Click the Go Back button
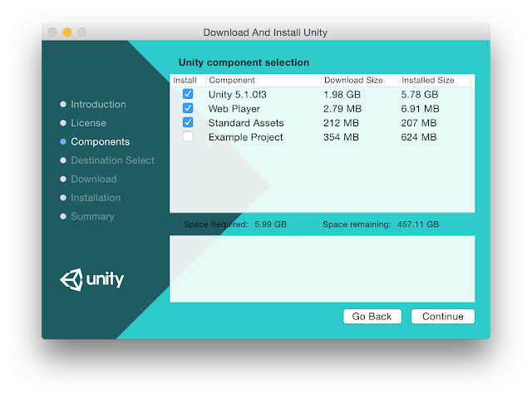Viewport: 532px width, 399px height. point(372,316)
